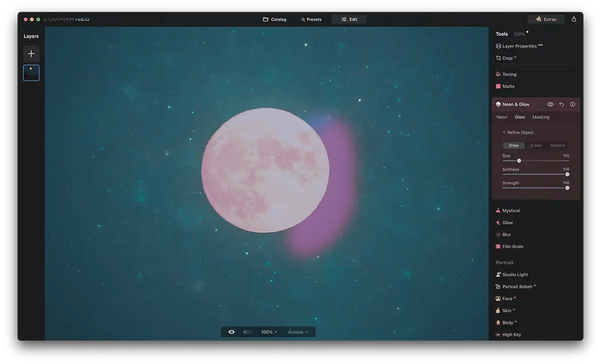Open the Blur tool
The height and width of the screenshot is (364, 601).
(x=503, y=235)
